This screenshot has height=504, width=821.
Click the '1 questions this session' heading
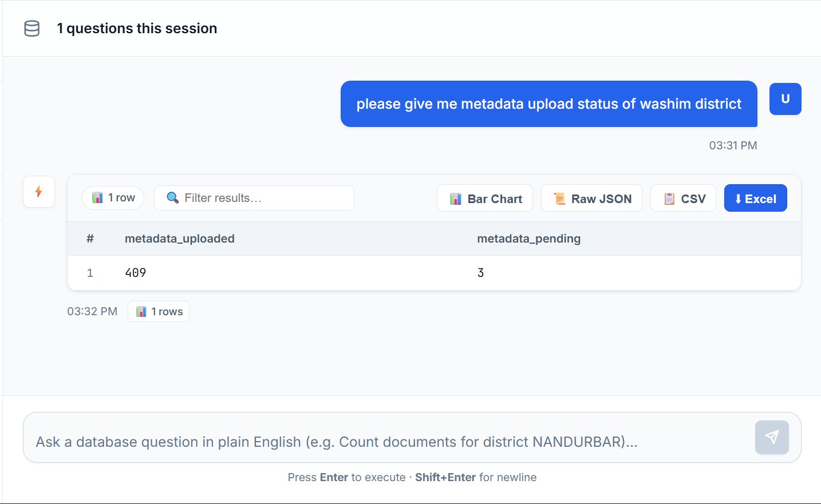point(137,29)
